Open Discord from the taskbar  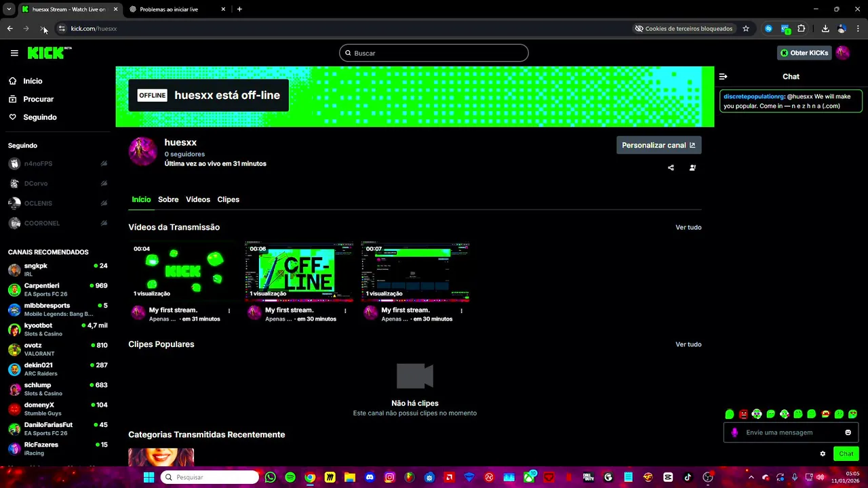(x=370, y=477)
